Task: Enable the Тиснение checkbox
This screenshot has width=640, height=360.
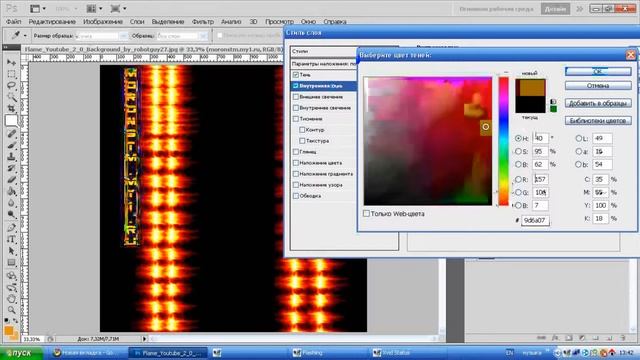Action: [x=296, y=119]
